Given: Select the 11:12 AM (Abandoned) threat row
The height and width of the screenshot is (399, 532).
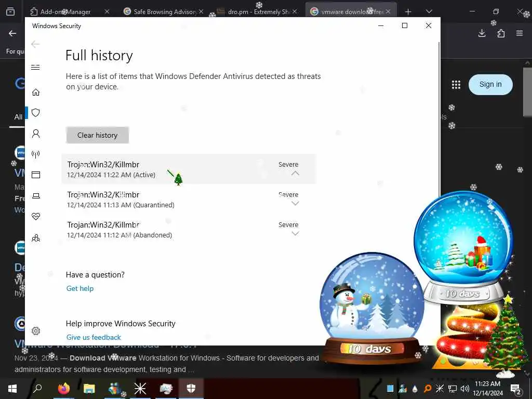Looking at the screenshot, I should tap(189, 229).
